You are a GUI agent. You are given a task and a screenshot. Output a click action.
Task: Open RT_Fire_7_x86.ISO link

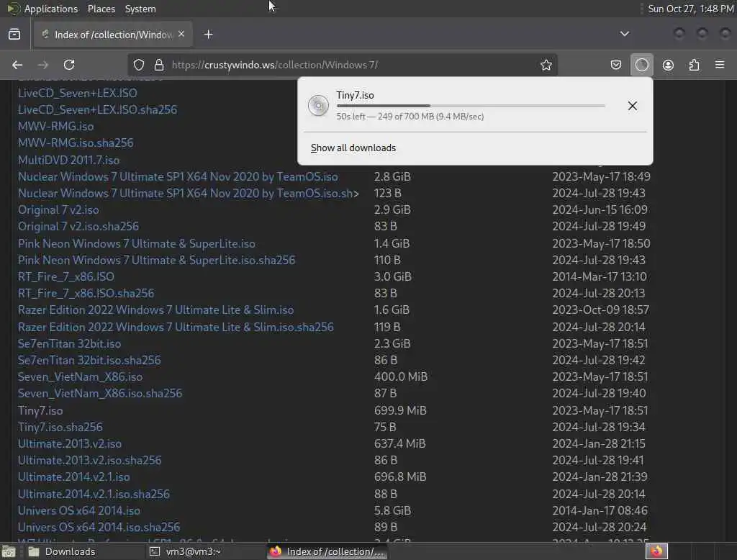65,276
